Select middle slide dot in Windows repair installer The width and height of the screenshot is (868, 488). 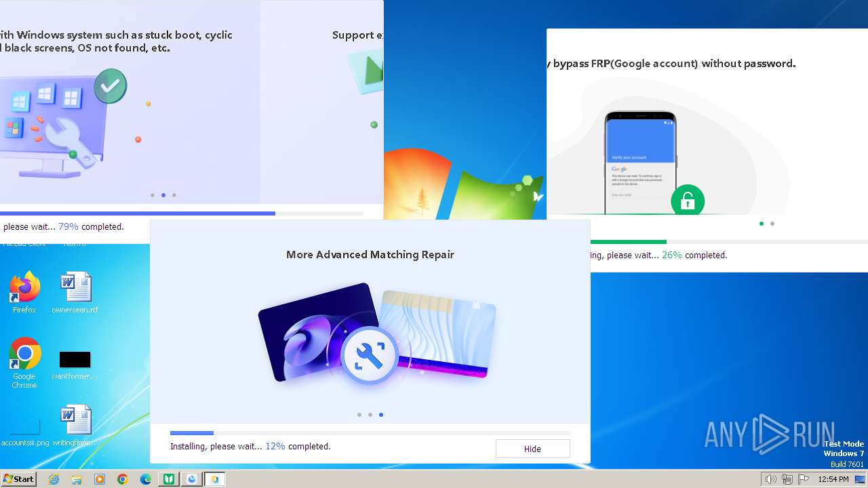(163, 195)
